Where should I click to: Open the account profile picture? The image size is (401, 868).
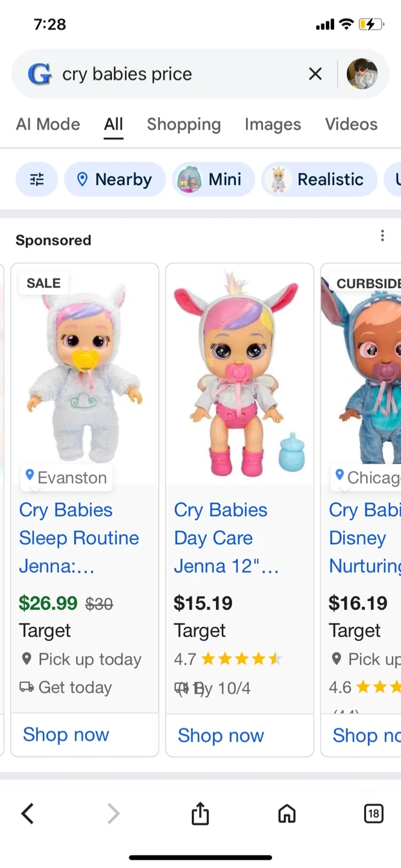(x=362, y=74)
